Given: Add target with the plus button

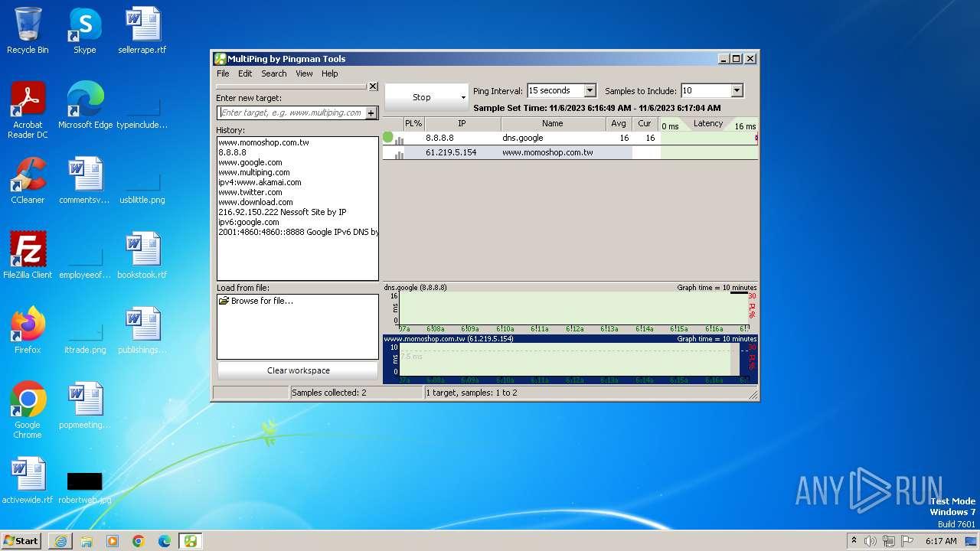Looking at the screenshot, I should (371, 112).
